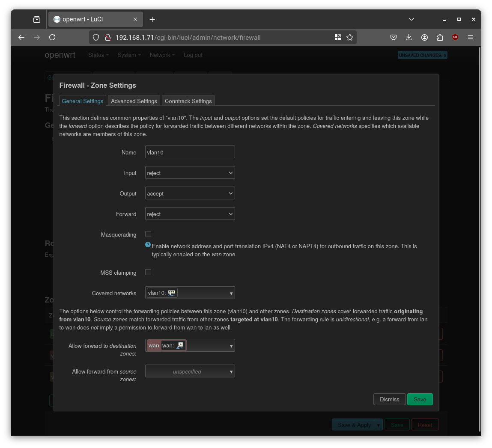This screenshot has width=492, height=448.
Task: Dismiss the Zone Settings dialog
Action: 389,399
